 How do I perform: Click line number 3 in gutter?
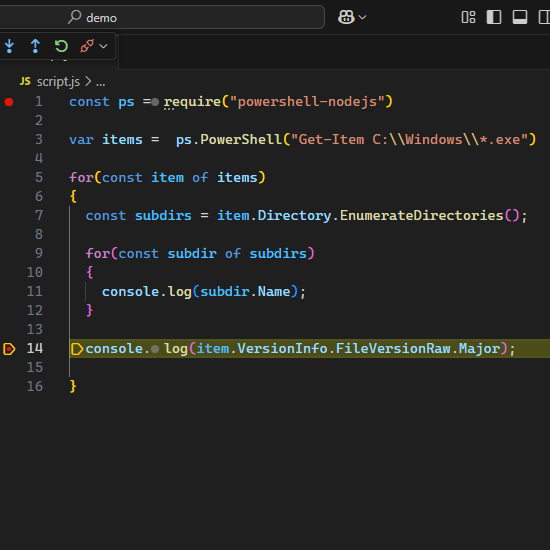click(x=39, y=140)
